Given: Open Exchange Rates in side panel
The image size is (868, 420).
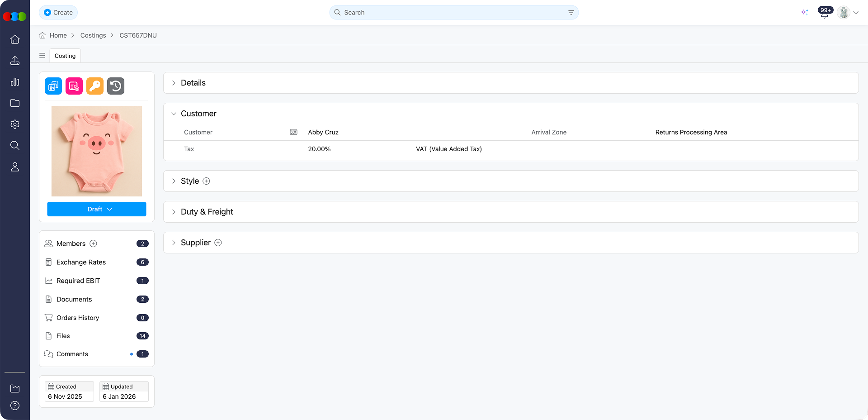Looking at the screenshot, I should (81, 262).
